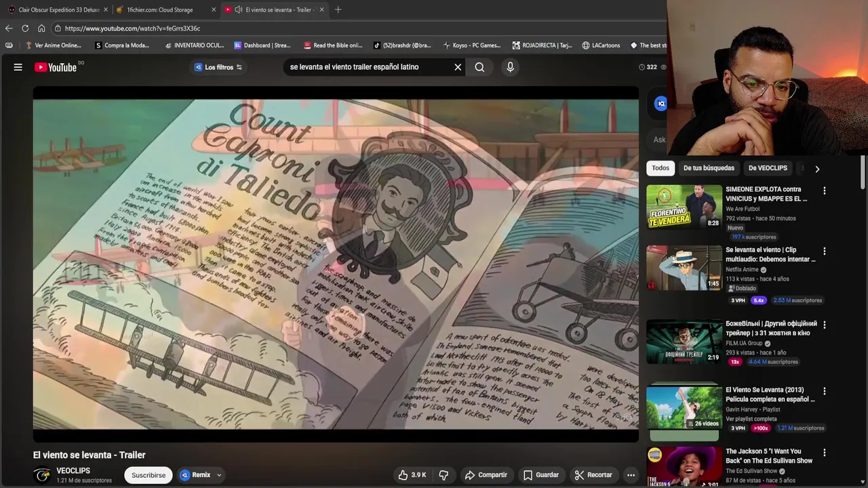The width and height of the screenshot is (868, 488).
Task: Click the site info icon in address bar
Action: pos(58,28)
